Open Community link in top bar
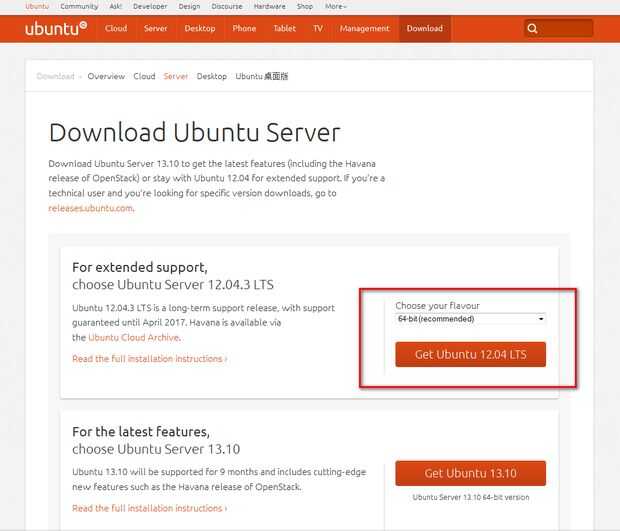The image size is (620, 531). click(x=79, y=6)
